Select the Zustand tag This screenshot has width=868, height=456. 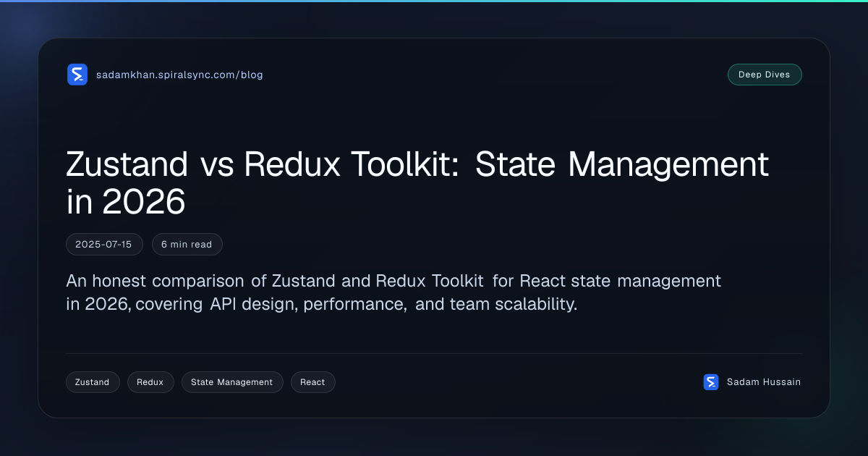click(93, 382)
